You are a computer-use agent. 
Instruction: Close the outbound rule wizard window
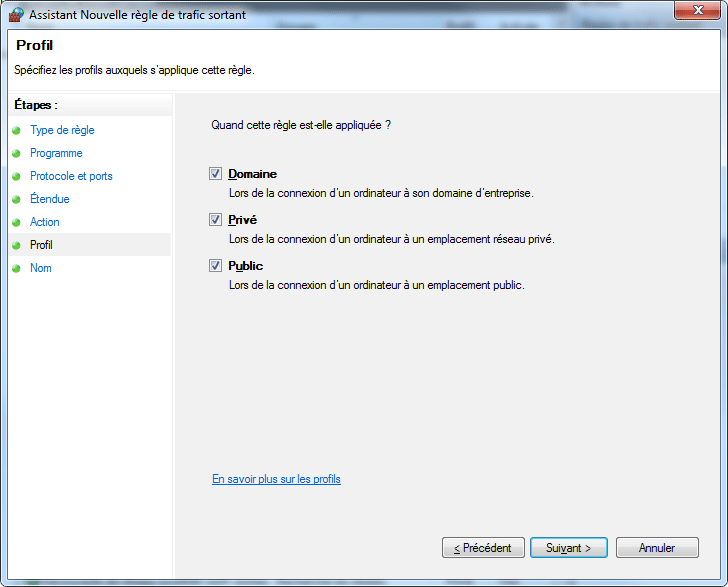coord(698,12)
